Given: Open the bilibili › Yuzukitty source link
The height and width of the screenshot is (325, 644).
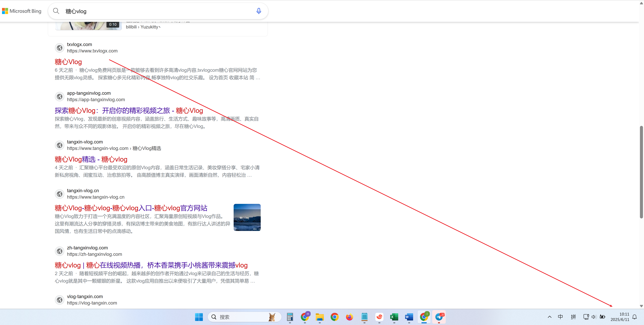Looking at the screenshot, I should [x=143, y=27].
